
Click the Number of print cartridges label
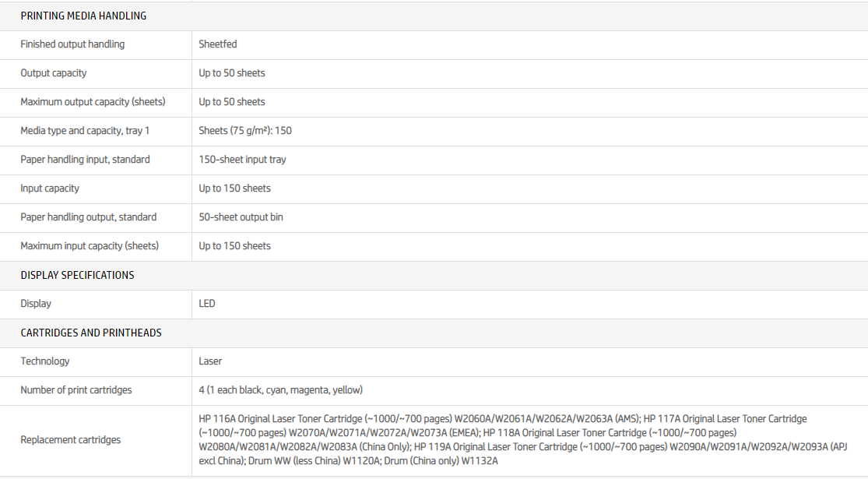76,390
